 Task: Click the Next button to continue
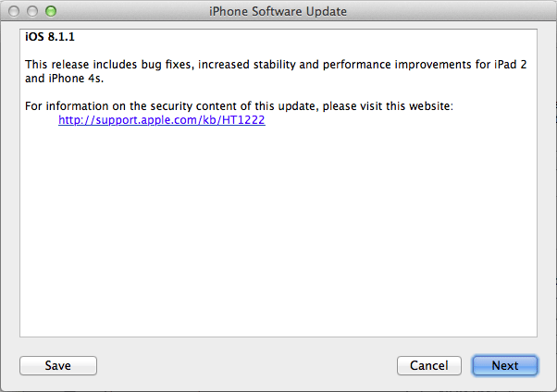505,365
